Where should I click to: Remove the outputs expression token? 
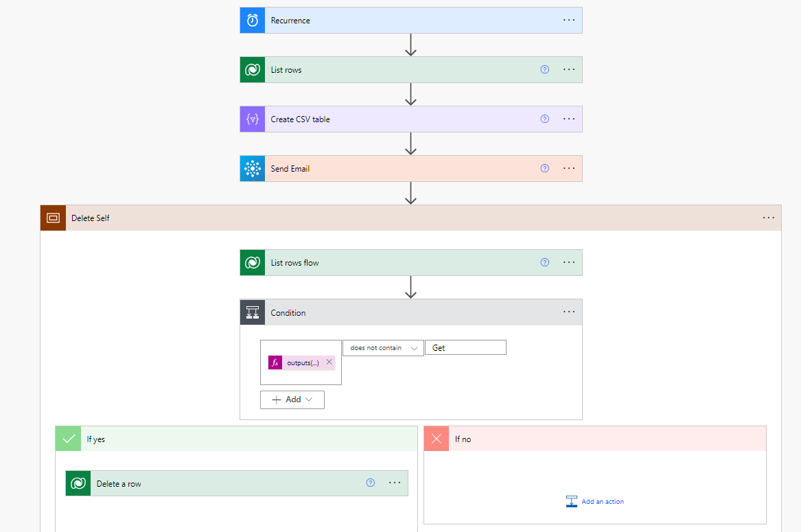pos(329,362)
